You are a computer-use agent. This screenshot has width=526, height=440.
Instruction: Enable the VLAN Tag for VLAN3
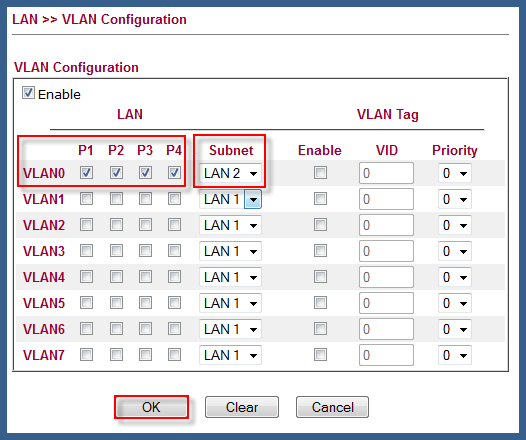coord(320,251)
